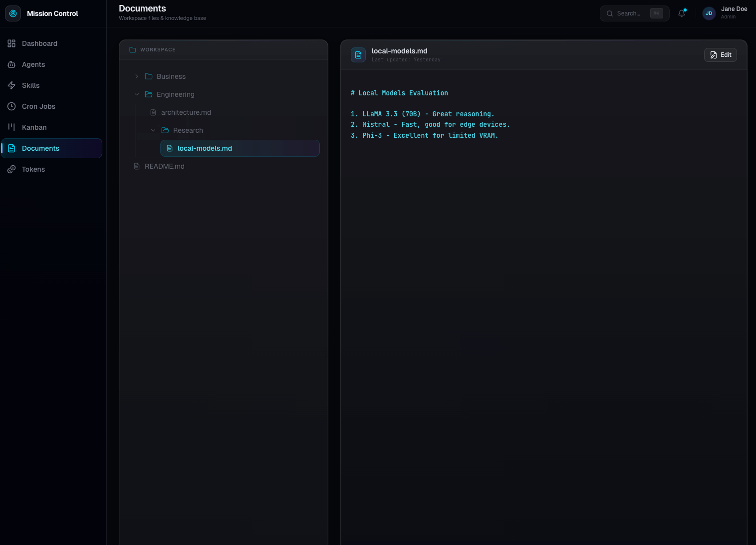Click the Skills lightning icon

point(11,85)
